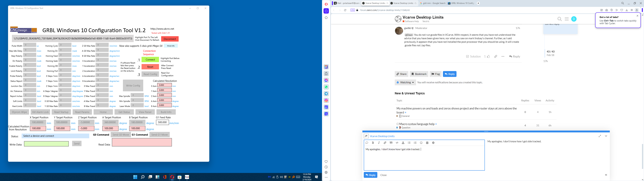Open Watching notification dropdown
Screen dimensions: 644x181
405,82
